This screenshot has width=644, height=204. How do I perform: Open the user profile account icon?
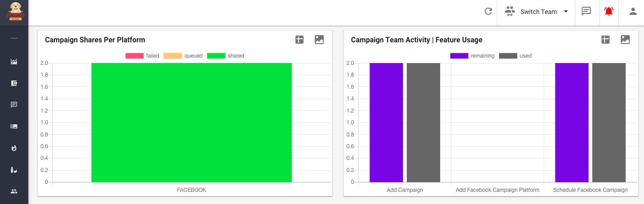(x=633, y=12)
